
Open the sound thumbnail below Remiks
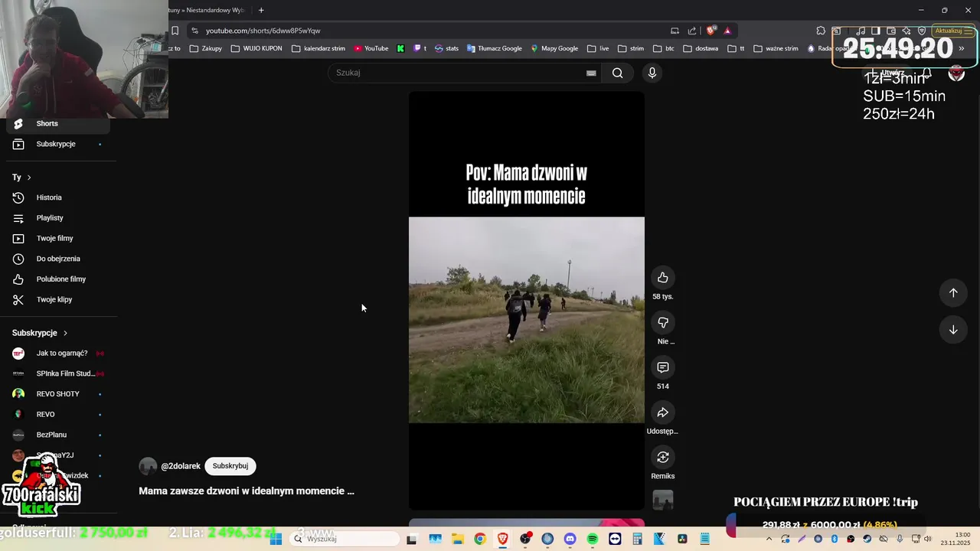(x=663, y=500)
